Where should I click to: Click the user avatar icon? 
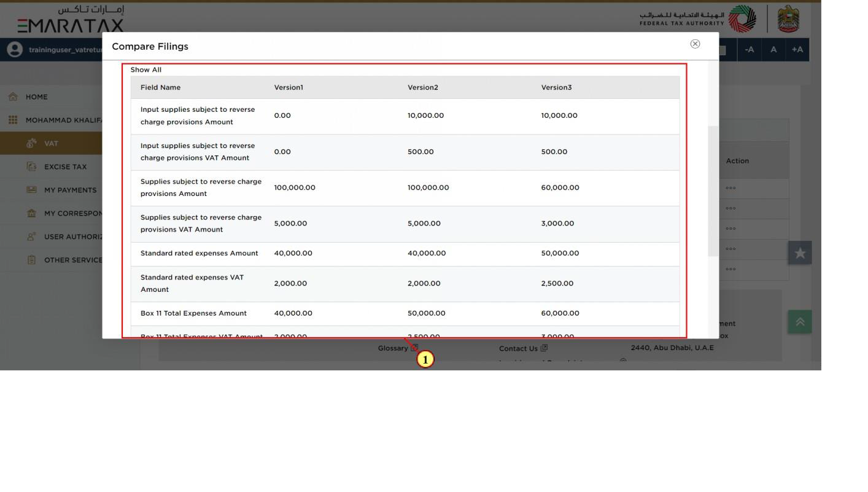click(x=14, y=50)
